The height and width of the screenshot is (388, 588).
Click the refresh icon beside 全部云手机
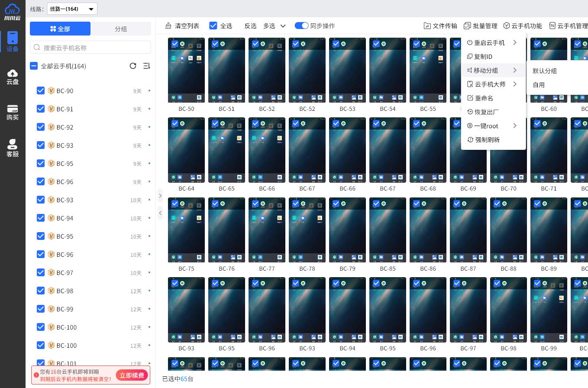(133, 66)
